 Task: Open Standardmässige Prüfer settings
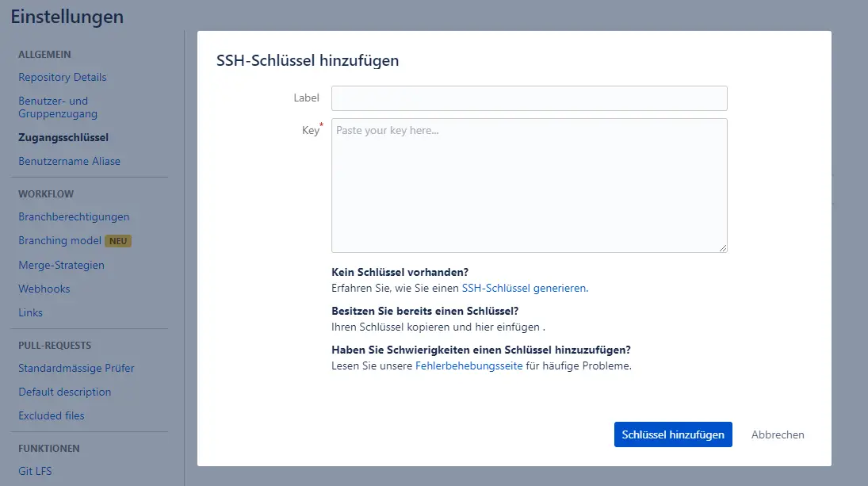pyautogui.click(x=76, y=368)
